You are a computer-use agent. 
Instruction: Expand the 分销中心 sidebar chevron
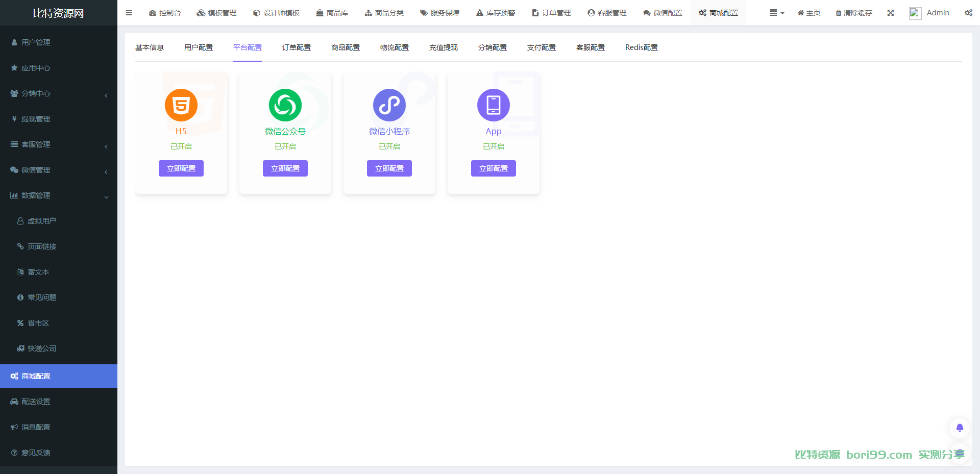click(x=106, y=95)
